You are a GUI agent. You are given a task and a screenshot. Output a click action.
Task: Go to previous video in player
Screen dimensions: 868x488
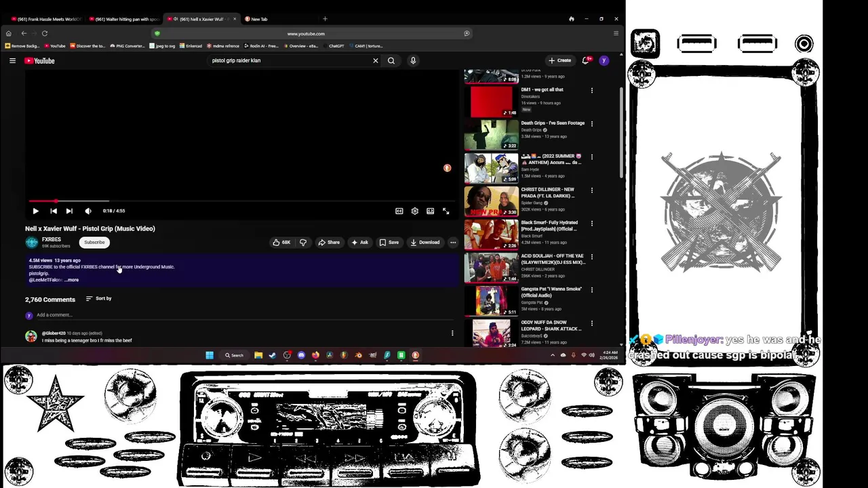(x=54, y=211)
